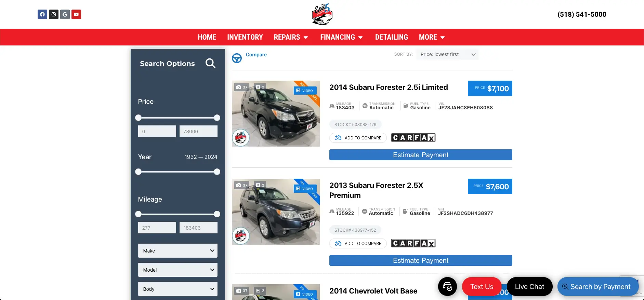This screenshot has height=300, width=644.
Task: Open the Facebook social icon
Action: [42, 14]
